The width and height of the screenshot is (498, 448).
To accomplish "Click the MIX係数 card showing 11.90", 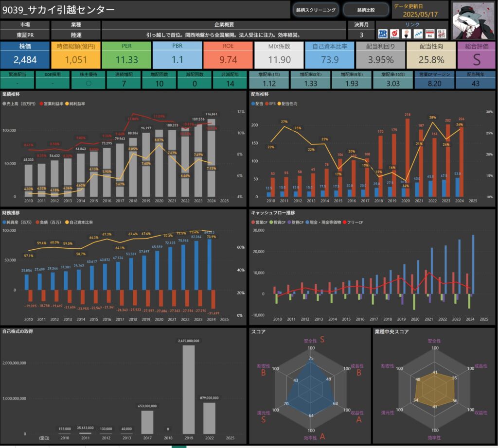I will 279,55.
